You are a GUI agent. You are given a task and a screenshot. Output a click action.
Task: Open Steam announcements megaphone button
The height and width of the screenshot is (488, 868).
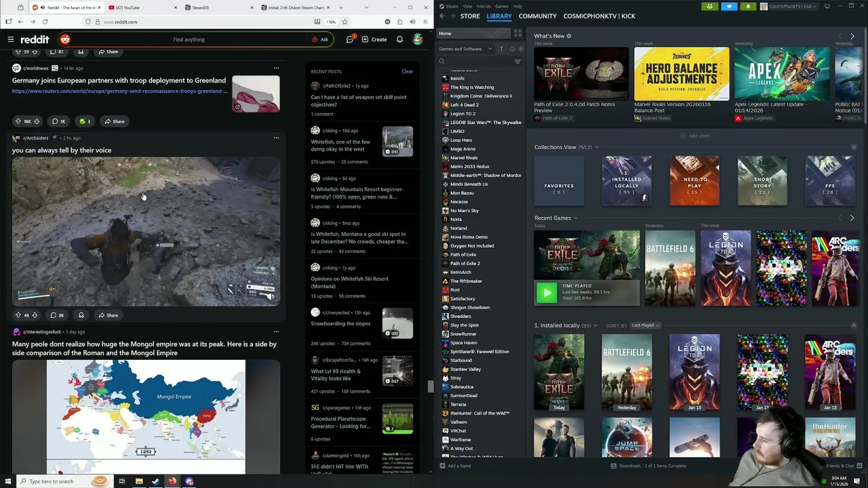point(729,6)
